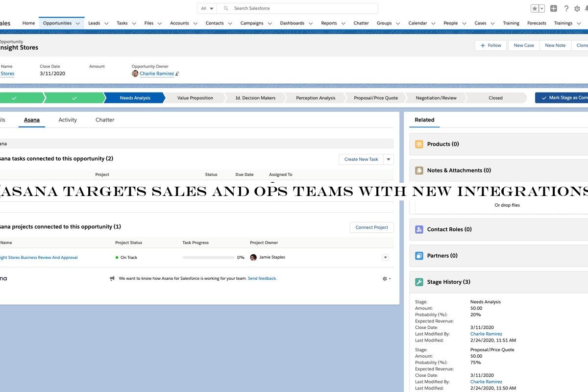The width and height of the screenshot is (588, 392).
Task: Click the Connect Project button
Action: click(371, 227)
